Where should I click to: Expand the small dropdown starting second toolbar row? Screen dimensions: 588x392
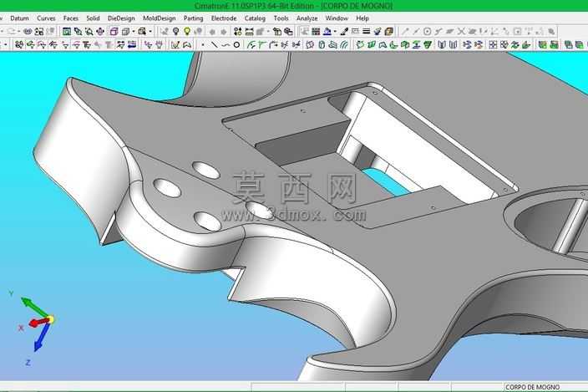(x=6, y=45)
